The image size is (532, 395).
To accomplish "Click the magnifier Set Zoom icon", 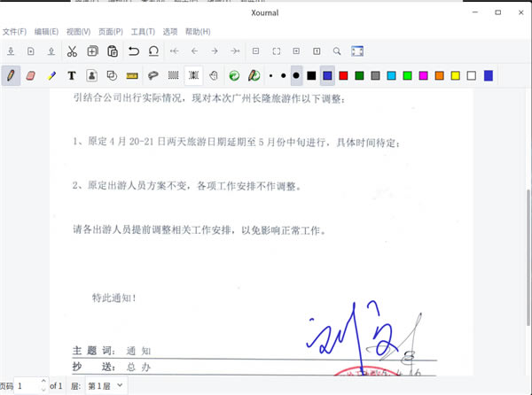I will (x=337, y=51).
